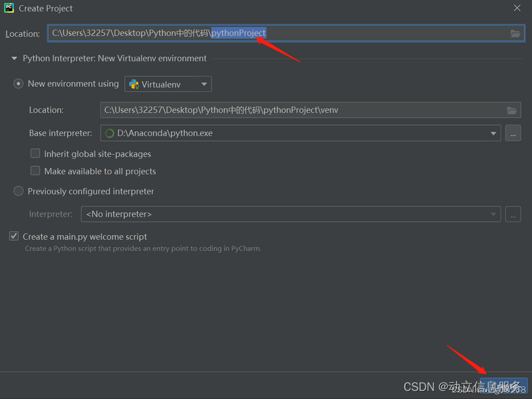532x399 pixels.
Task: Enable Inherit global site-packages checkbox
Action: pos(35,154)
